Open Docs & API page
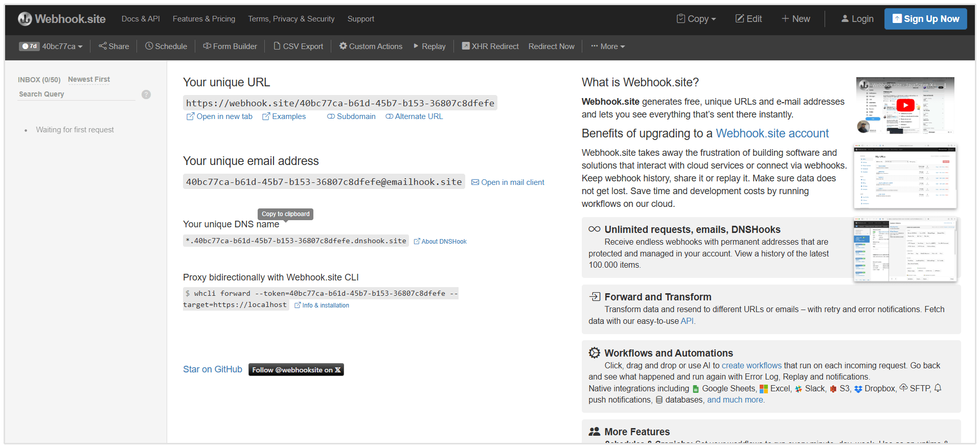 [x=141, y=19]
